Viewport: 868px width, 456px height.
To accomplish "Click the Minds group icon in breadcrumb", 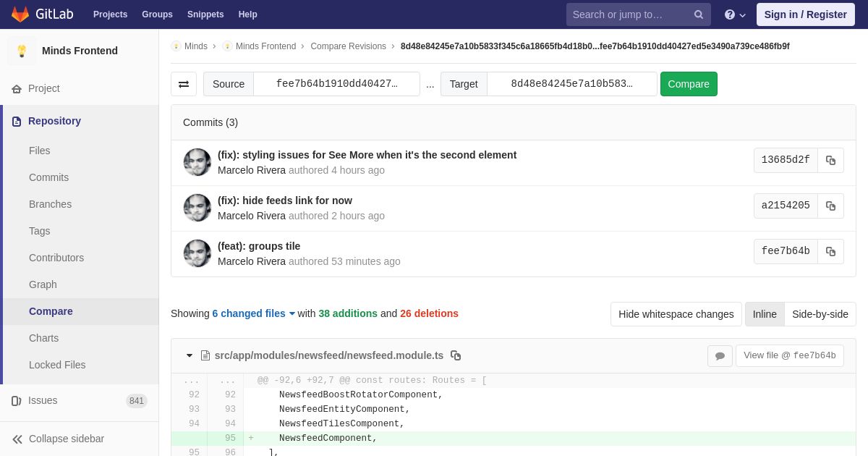I will pos(176,46).
